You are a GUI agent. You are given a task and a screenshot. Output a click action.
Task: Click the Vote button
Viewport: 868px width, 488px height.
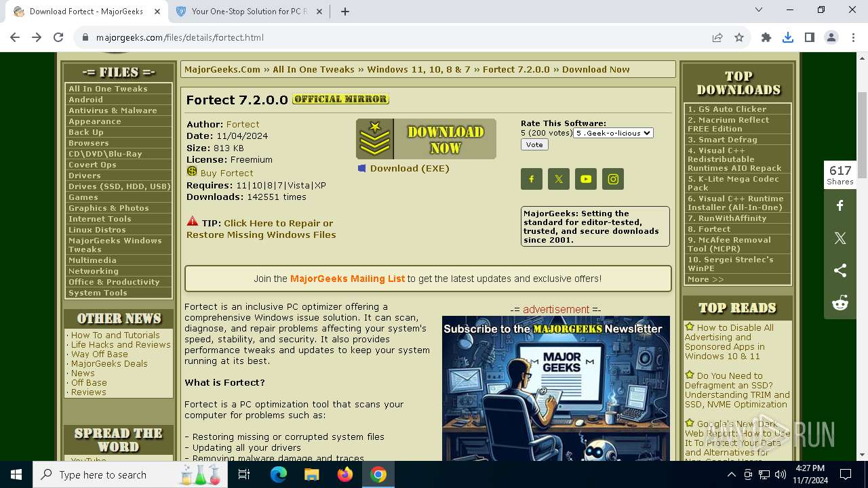[534, 144]
